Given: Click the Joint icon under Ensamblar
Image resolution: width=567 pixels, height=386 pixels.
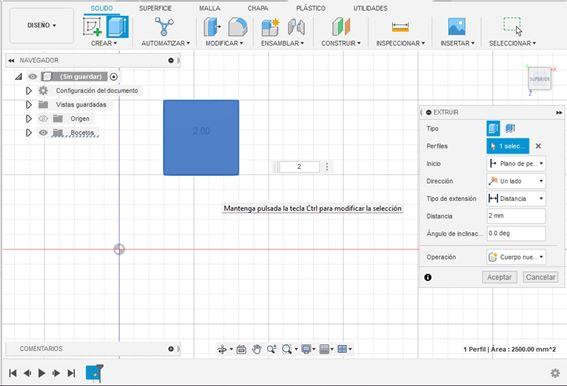Looking at the screenshot, I should click(296, 27).
